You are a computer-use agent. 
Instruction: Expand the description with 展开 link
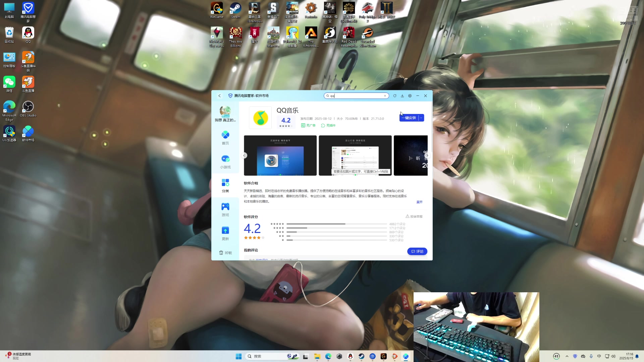pyautogui.click(x=419, y=202)
